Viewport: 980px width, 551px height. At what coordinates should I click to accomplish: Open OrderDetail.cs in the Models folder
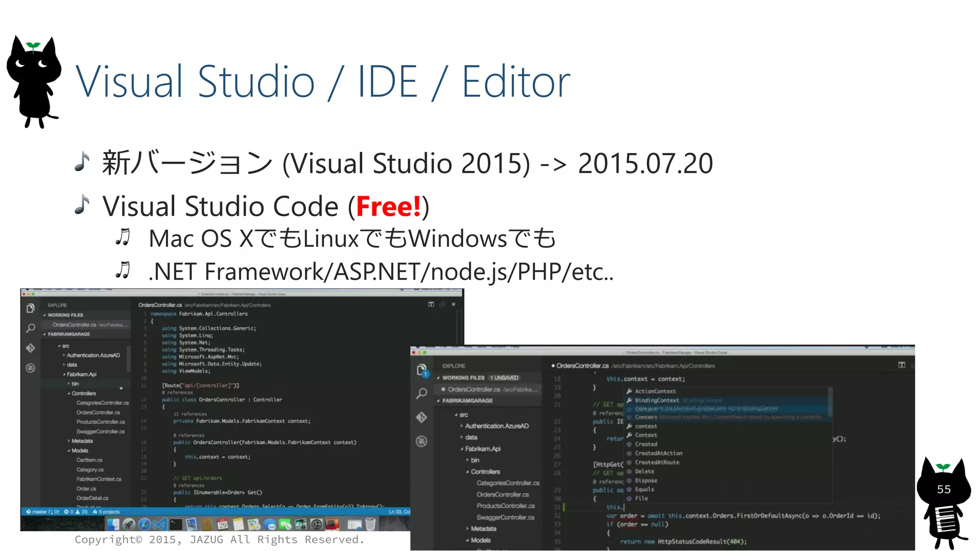pyautogui.click(x=92, y=498)
